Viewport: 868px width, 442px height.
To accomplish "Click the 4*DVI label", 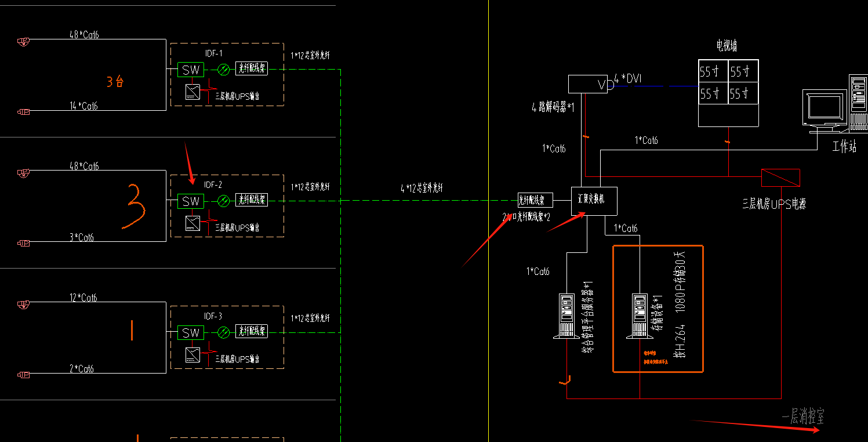I will click(x=627, y=79).
